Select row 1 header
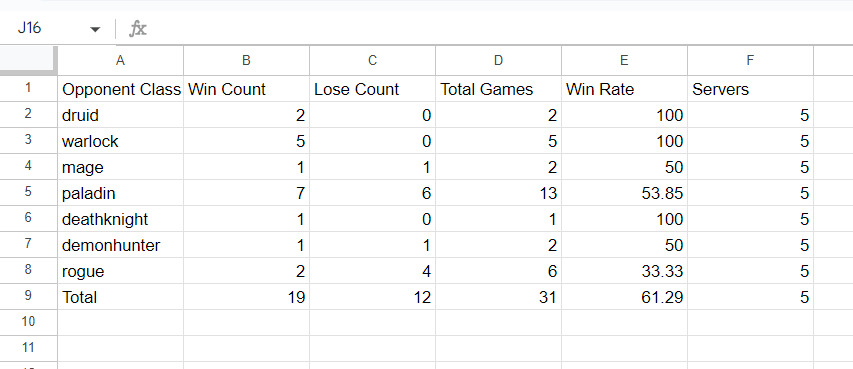This screenshot has width=853, height=369. pos(28,88)
